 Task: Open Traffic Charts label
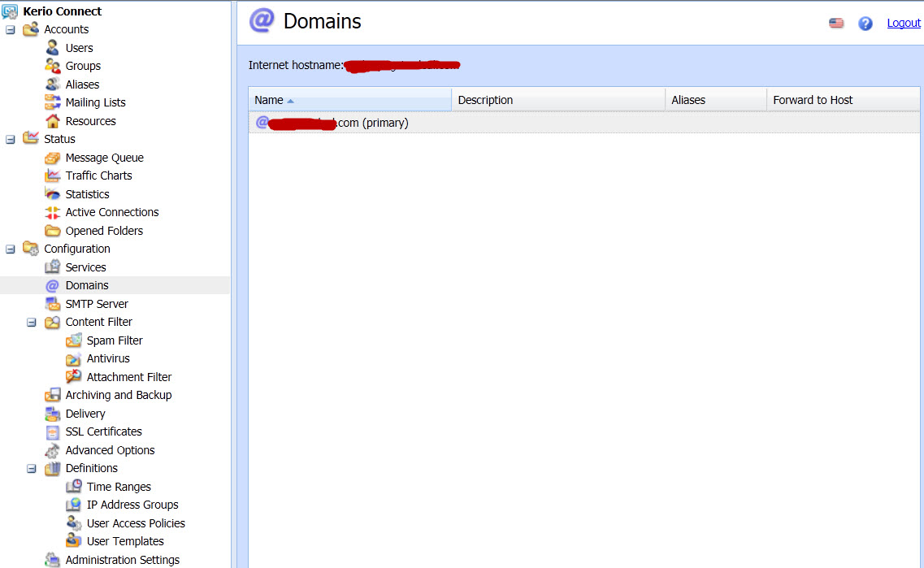pyautogui.click(x=98, y=176)
